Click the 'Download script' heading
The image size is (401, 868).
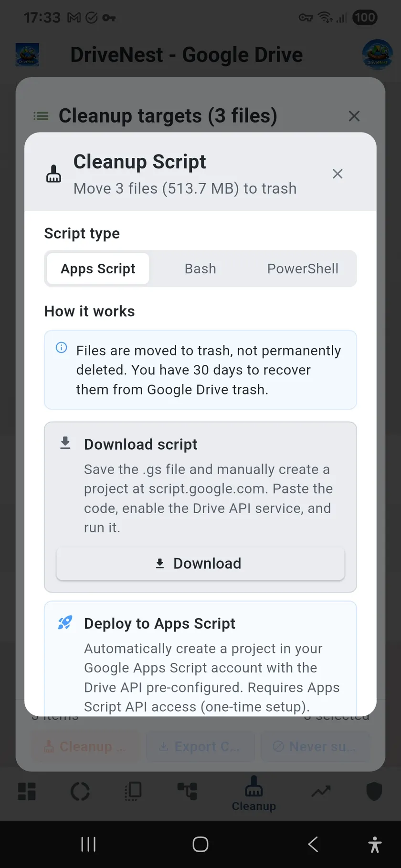point(140,444)
